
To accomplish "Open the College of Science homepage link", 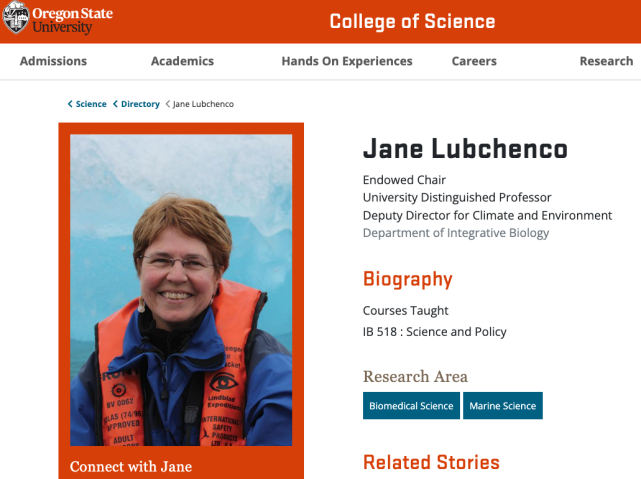I will pos(412,21).
